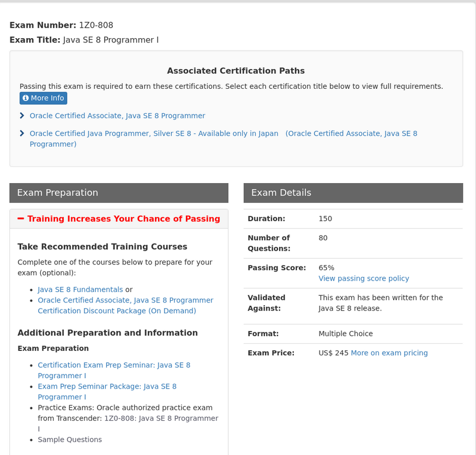Viewport: 476px width, 455px height.
Task: Open More on exam pricing link
Action: (x=389, y=353)
